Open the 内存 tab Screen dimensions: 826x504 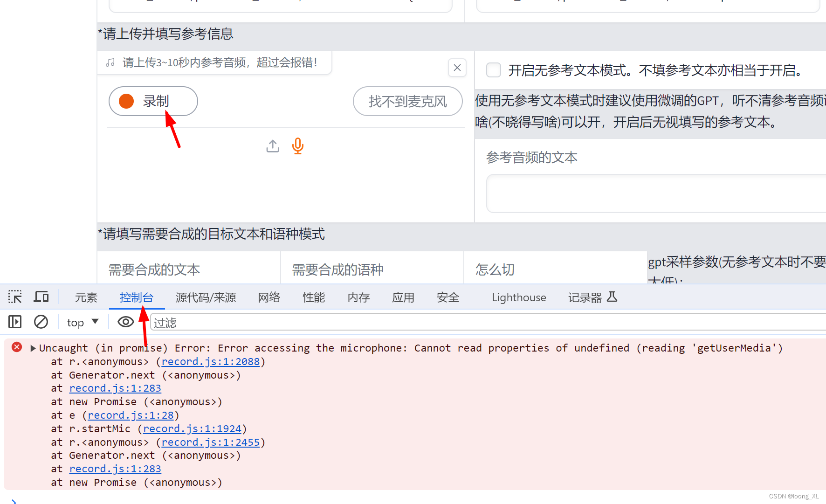(x=359, y=297)
